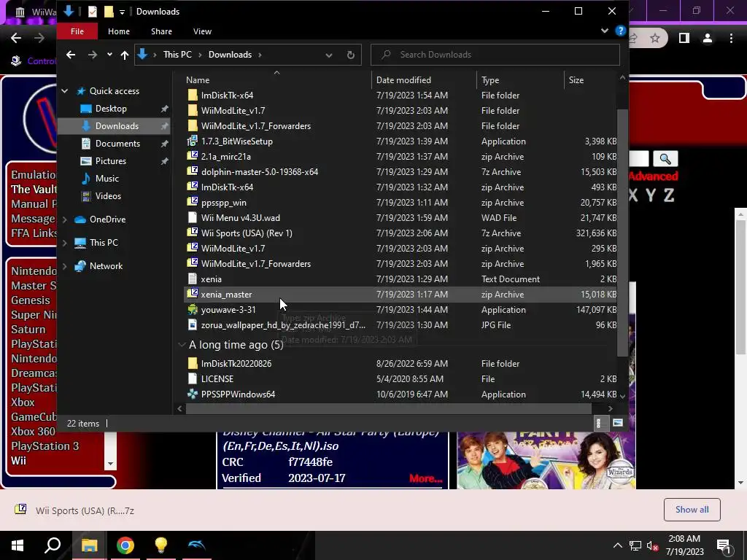Open the Customize Quick Access Toolbar dropdown

(122, 12)
